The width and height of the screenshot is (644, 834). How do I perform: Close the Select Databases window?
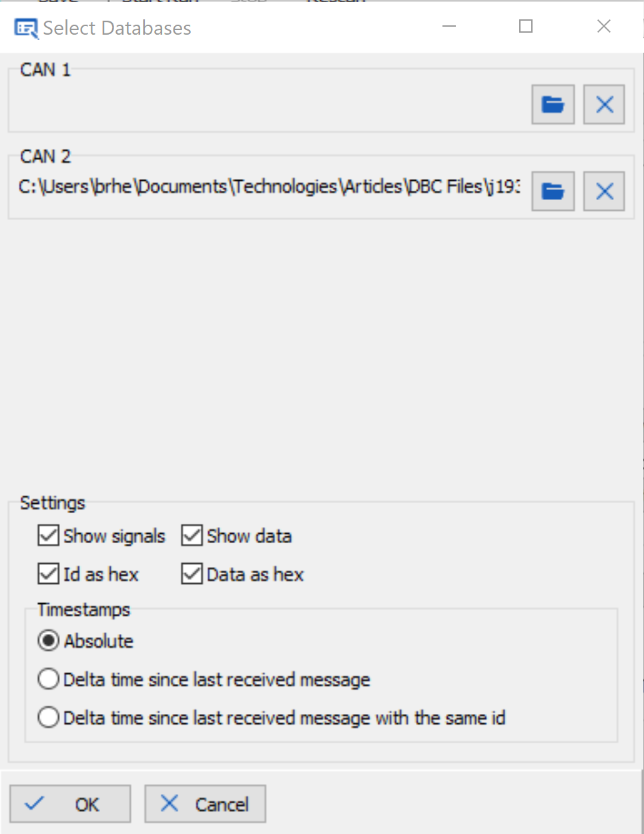coord(604,27)
